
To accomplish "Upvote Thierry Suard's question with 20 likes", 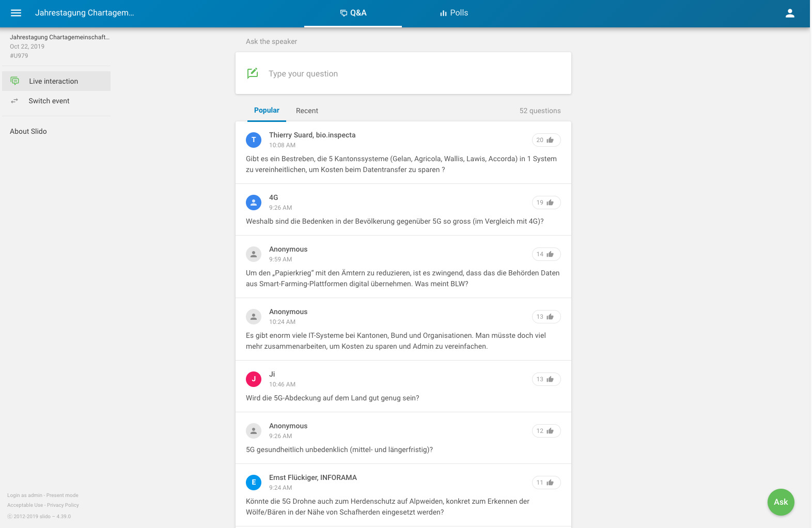I will tap(546, 140).
